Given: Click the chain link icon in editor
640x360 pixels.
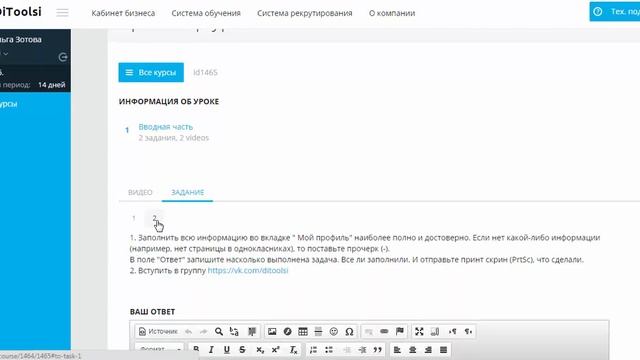Looking at the screenshot, I should pyautogui.click(x=384, y=331).
